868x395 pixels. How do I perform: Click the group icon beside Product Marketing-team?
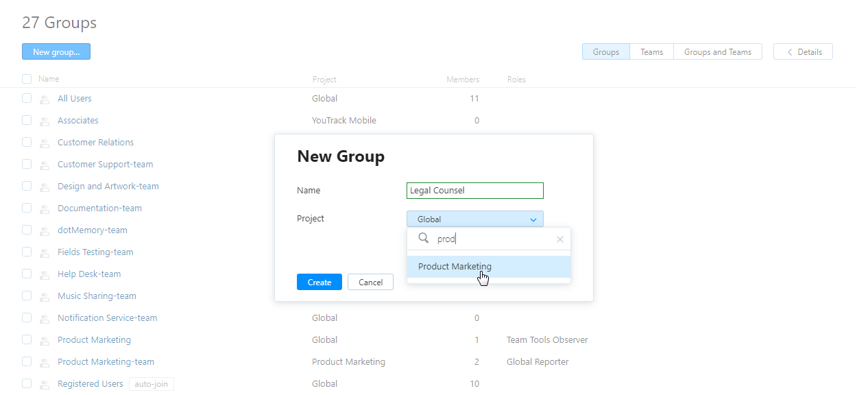(45, 363)
